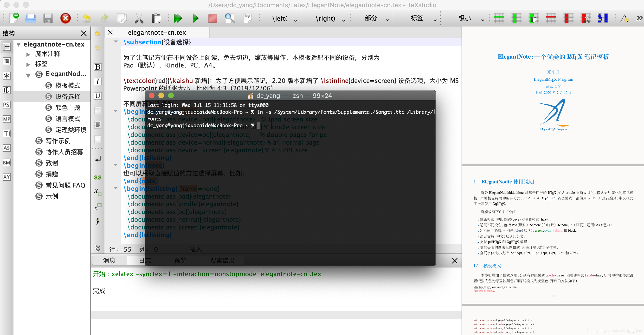Image resolution: width=644 pixels, height=335 pixels.
Task: View the log file icon
Action: click(247, 18)
